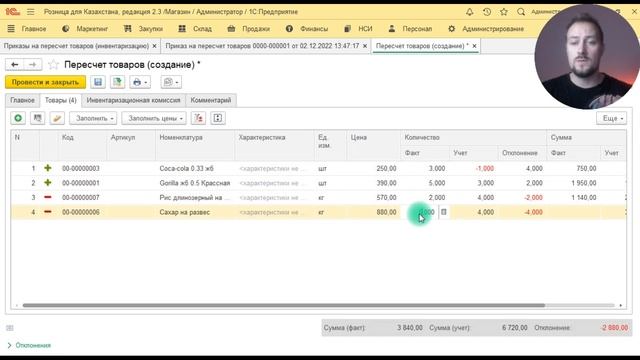Open history clock icon
Screen dimensions: 640x360
coord(487,12)
